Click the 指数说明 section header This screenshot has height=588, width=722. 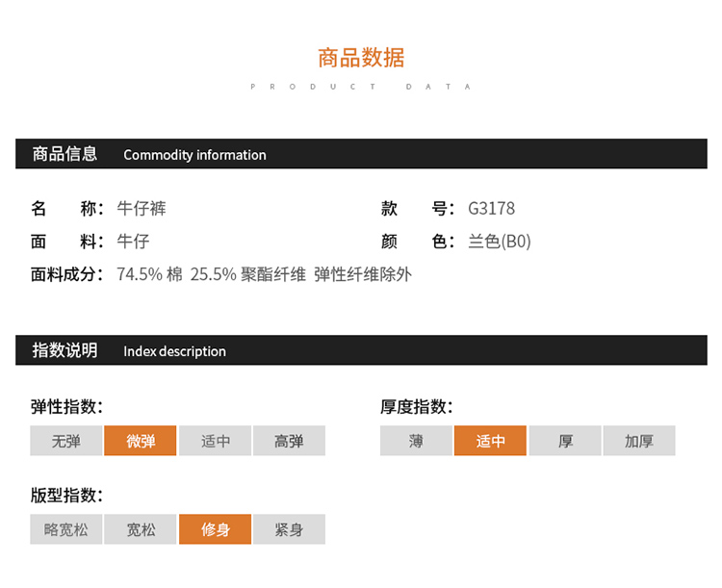(x=64, y=350)
